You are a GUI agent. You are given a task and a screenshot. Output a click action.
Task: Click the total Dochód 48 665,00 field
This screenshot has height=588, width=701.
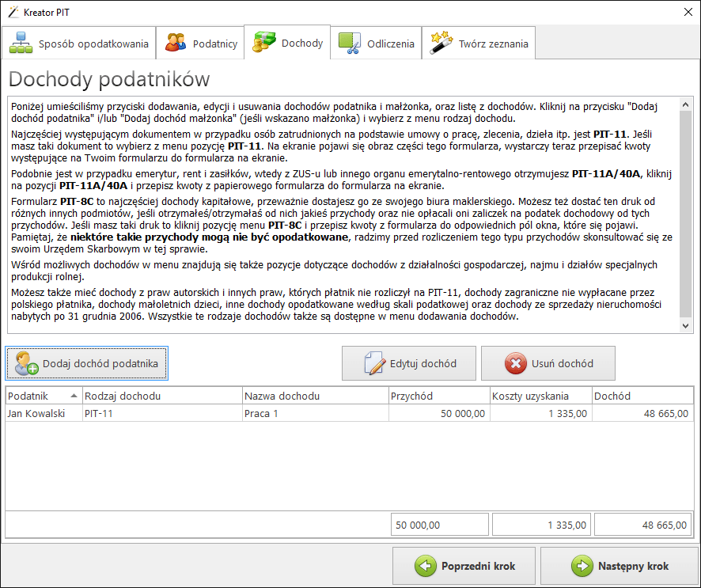click(x=643, y=525)
